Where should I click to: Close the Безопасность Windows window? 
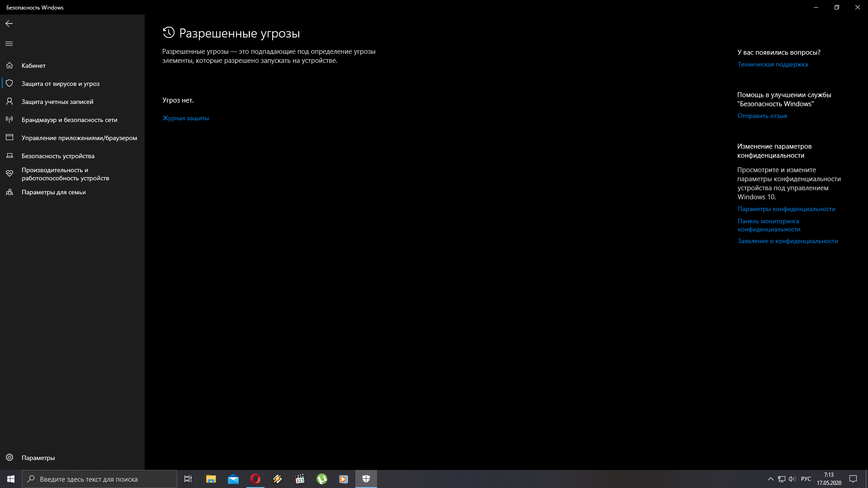pyautogui.click(x=858, y=7)
